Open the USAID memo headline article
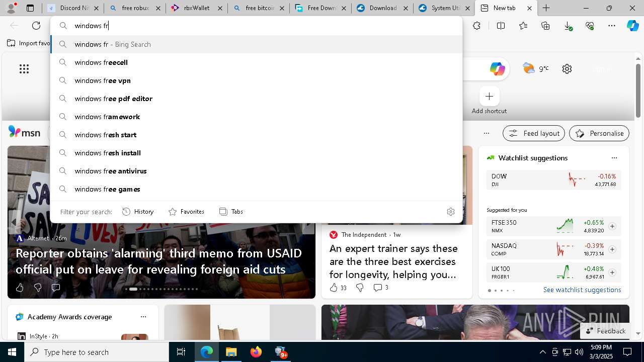 158,261
